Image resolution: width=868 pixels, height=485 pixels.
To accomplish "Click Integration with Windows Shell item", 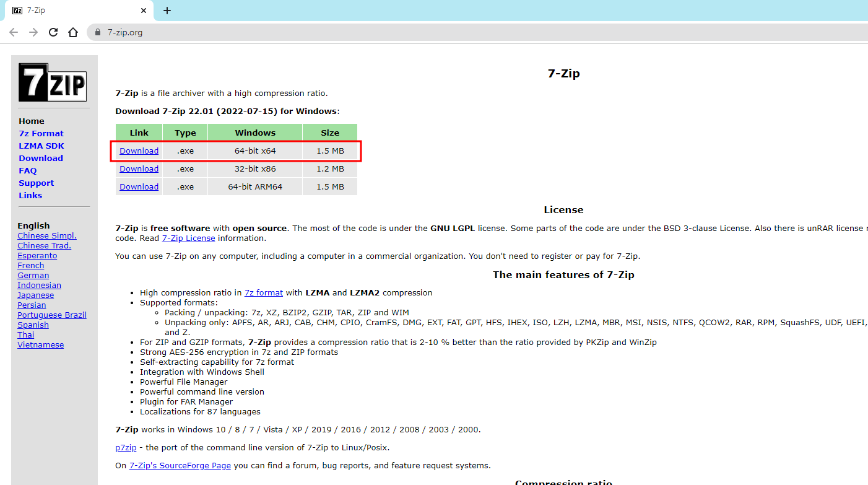I will (202, 372).
